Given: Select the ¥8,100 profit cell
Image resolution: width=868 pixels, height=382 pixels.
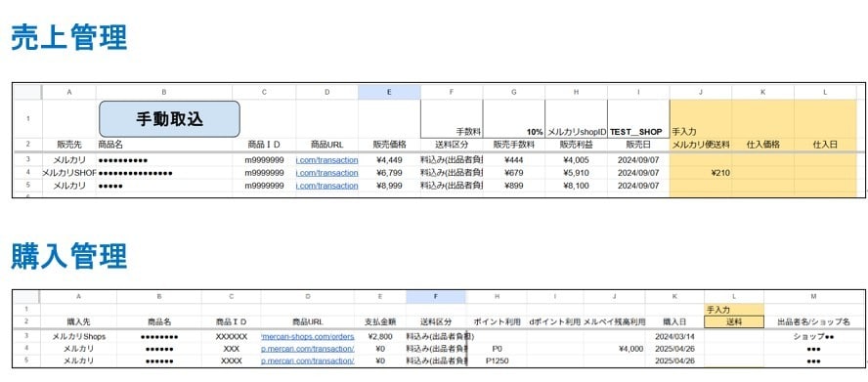Looking at the screenshot, I should pyautogui.click(x=576, y=186).
